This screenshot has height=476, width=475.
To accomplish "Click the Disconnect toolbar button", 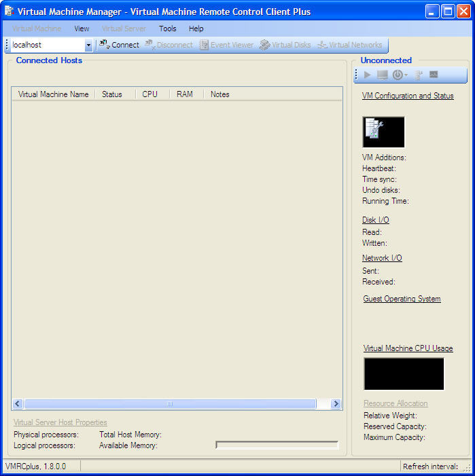I will tap(169, 45).
